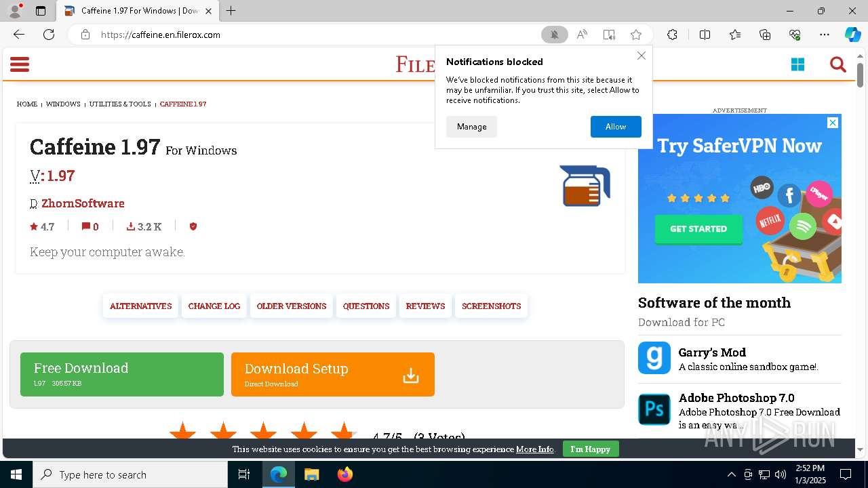868x488 pixels.
Task: Go to WINDOWS breadcrumb
Action: tap(63, 104)
